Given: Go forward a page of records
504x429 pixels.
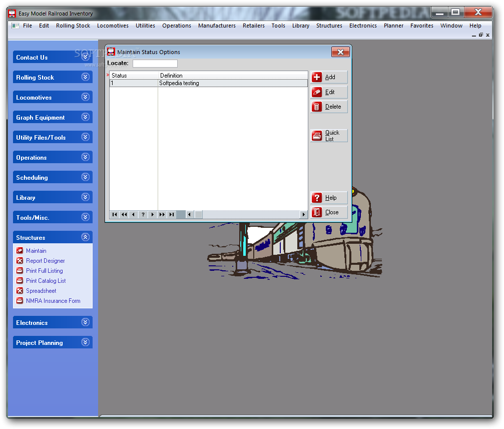Looking at the screenshot, I should [x=162, y=214].
